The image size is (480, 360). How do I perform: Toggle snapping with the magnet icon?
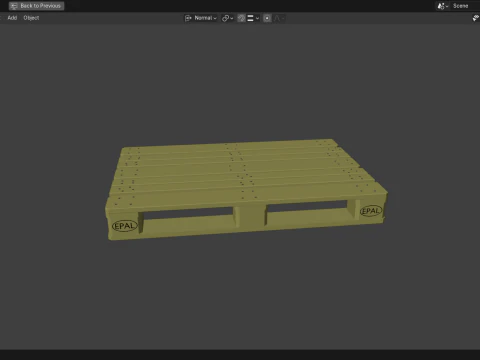[242, 18]
